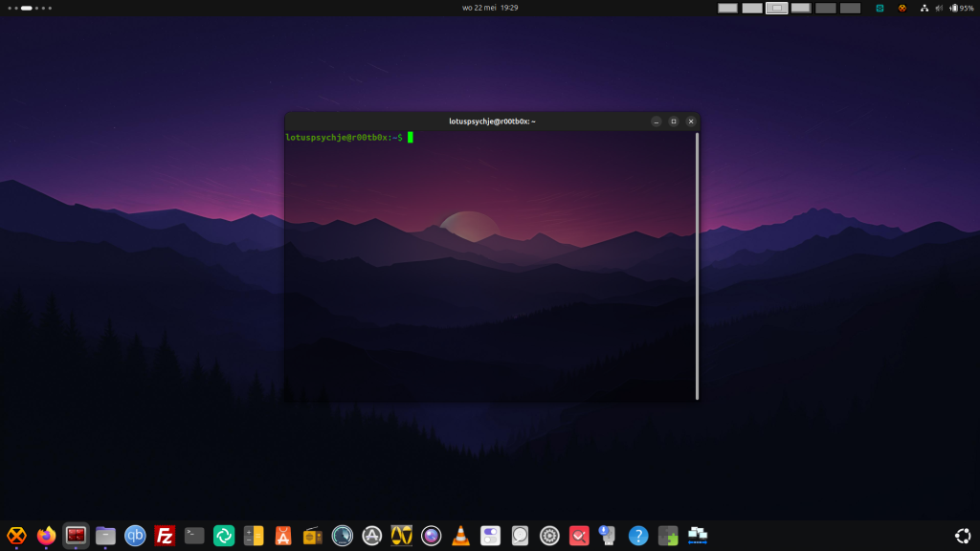Open the Disks utility icon

(520, 536)
